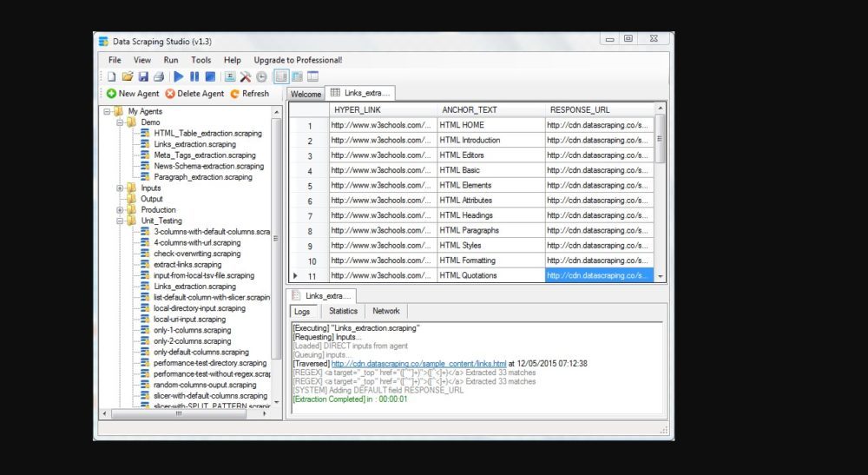Viewport: 868px width, 475px height.
Task: Expand the Production folder node
Action: point(120,209)
